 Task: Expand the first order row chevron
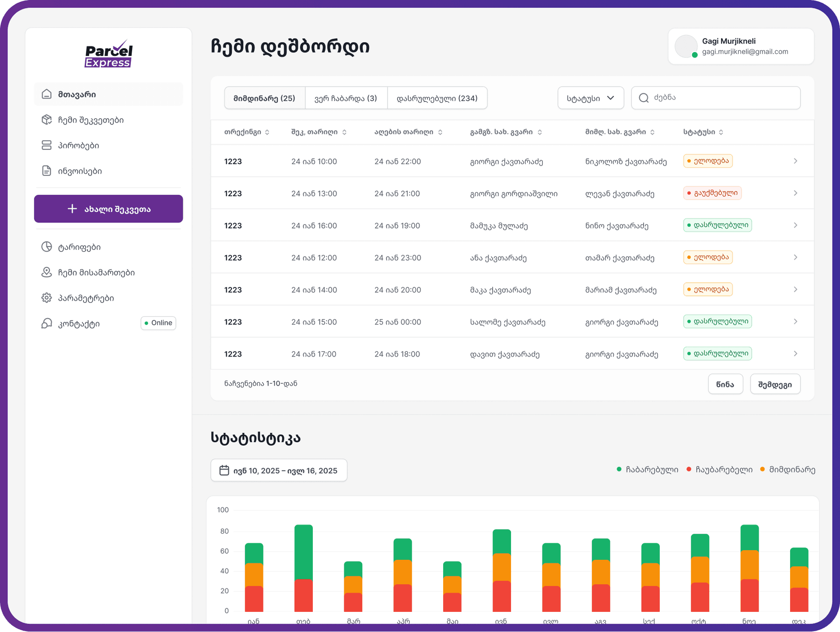(x=795, y=161)
